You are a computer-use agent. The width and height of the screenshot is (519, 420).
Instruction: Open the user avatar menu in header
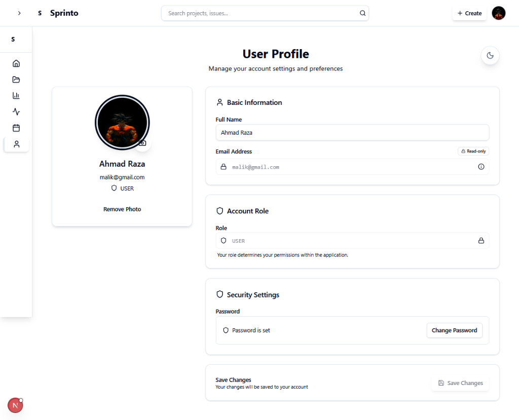coord(499,13)
